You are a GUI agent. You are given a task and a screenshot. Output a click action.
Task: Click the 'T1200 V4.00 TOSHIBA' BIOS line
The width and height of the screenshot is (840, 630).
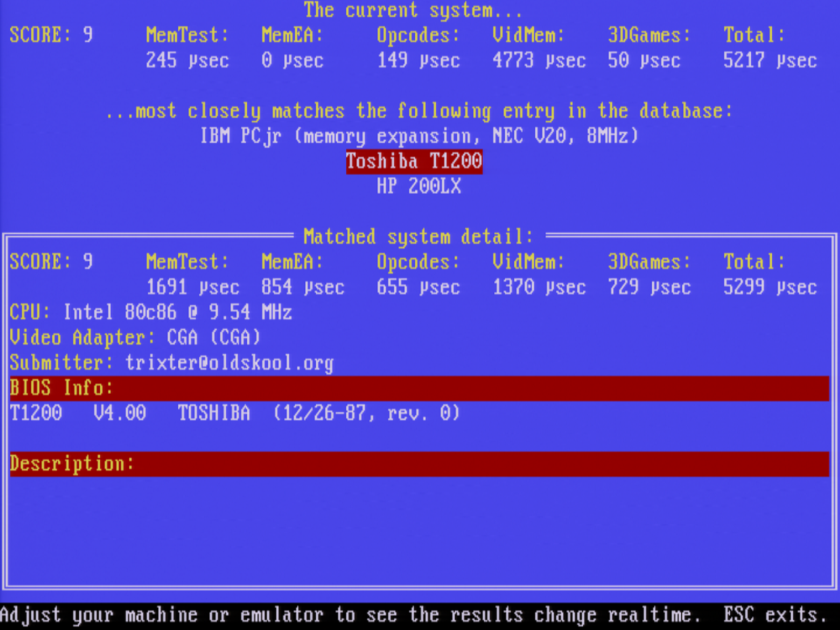pos(235,413)
